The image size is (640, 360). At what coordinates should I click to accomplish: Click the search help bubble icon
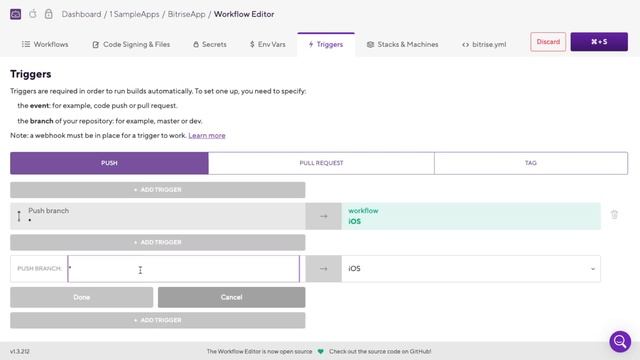620,341
